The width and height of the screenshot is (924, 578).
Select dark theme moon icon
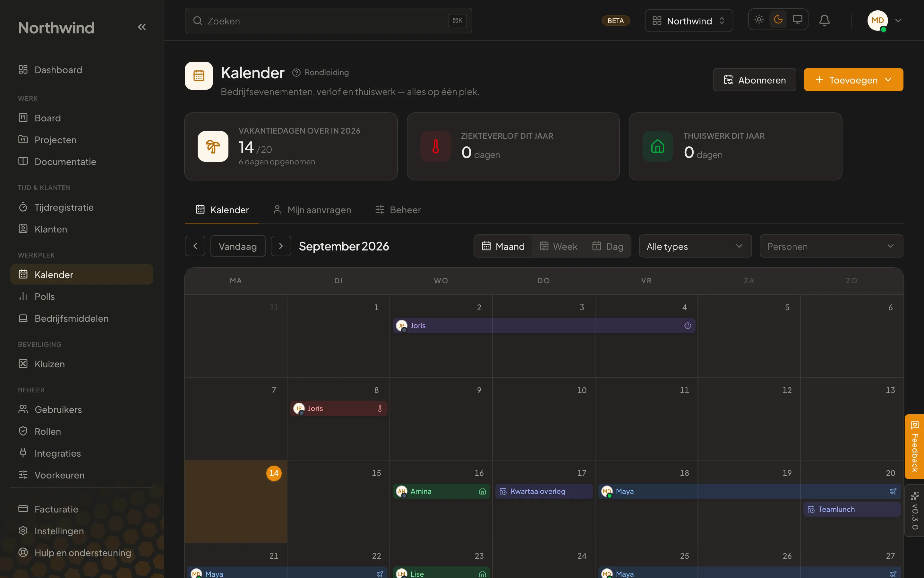point(778,20)
